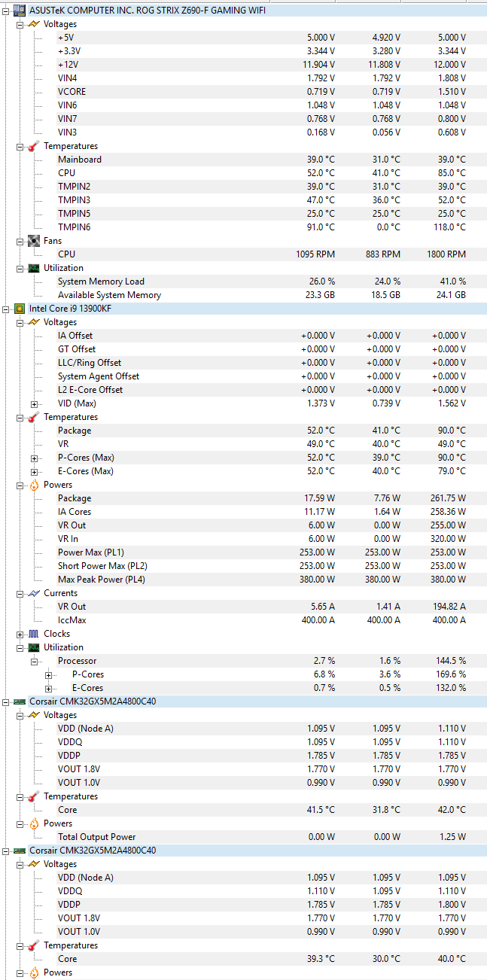Click the Voltages icon under the second Corsair module

pos(33,864)
